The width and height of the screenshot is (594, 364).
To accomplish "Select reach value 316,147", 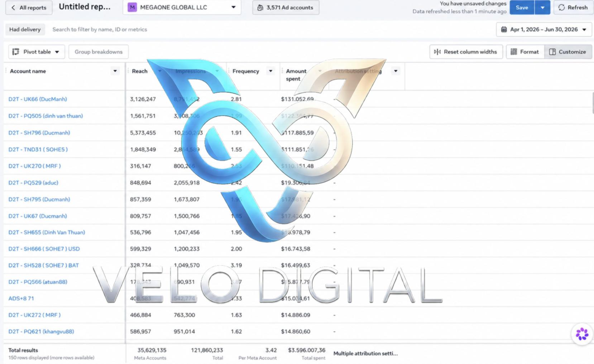I will (x=140, y=166).
